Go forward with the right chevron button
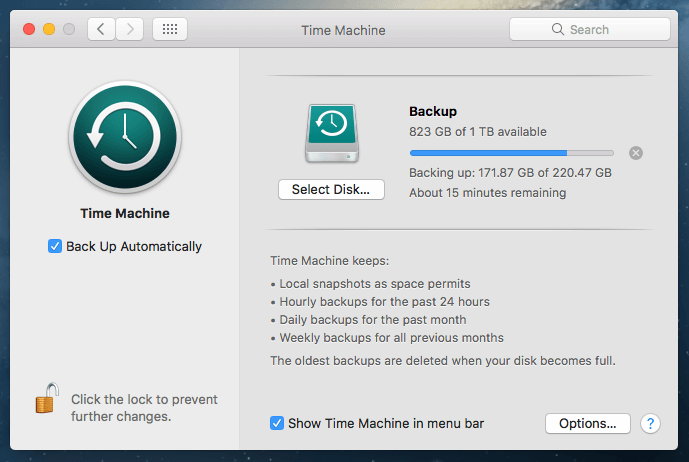This screenshot has height=462, width=689. 130,29
